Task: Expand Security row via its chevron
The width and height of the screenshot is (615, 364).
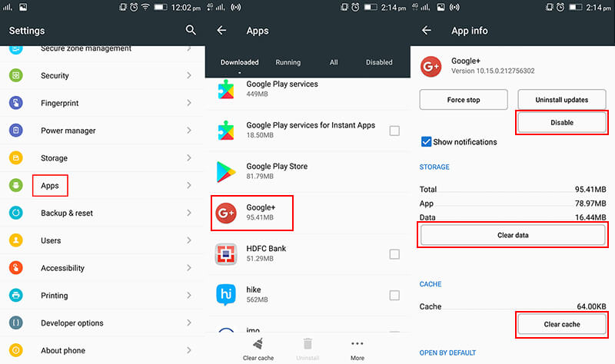Action: tap(189, 75)
